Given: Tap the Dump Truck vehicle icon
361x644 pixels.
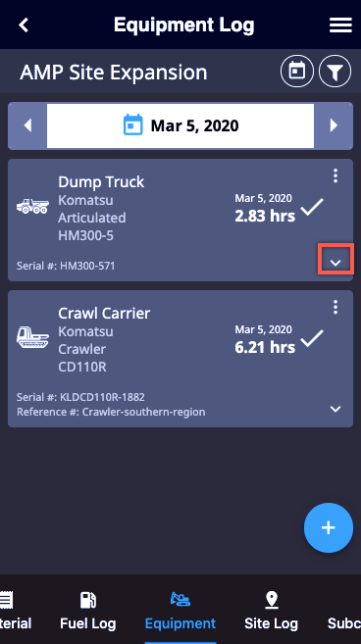Looking at the screenshot, I should [x=32, y=206].
